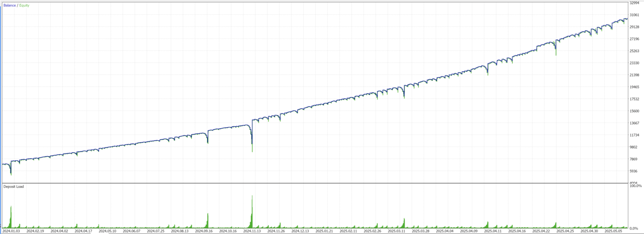Select the 2024.12.13 date label
This screenshot has width=644, height=234.
click(x=300, y=231)
